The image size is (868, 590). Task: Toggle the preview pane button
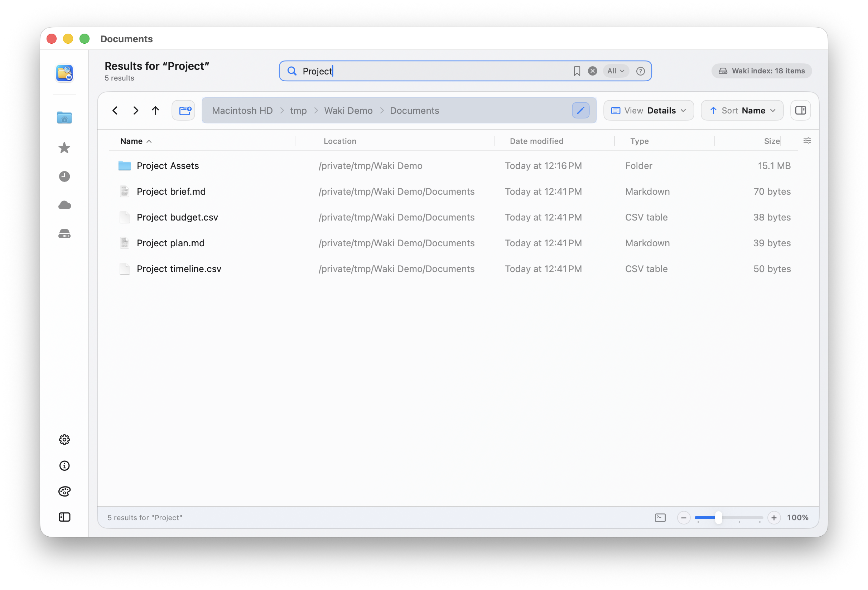[800, 111]
